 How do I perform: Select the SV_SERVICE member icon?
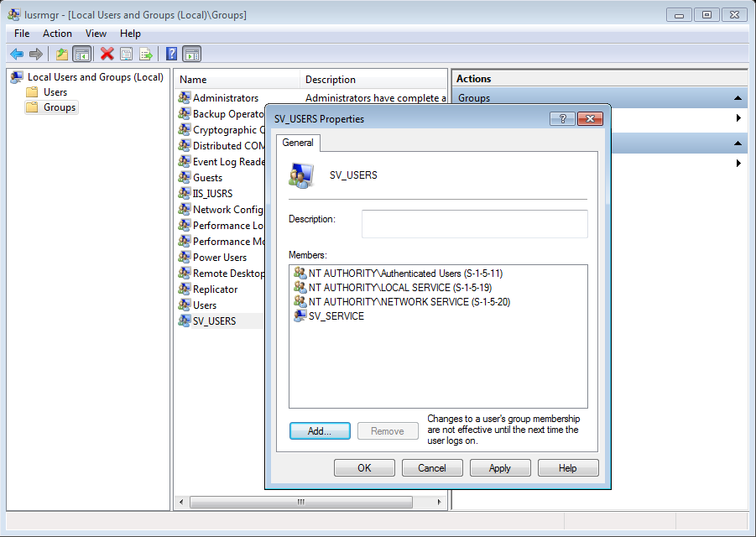pos(300,316)
